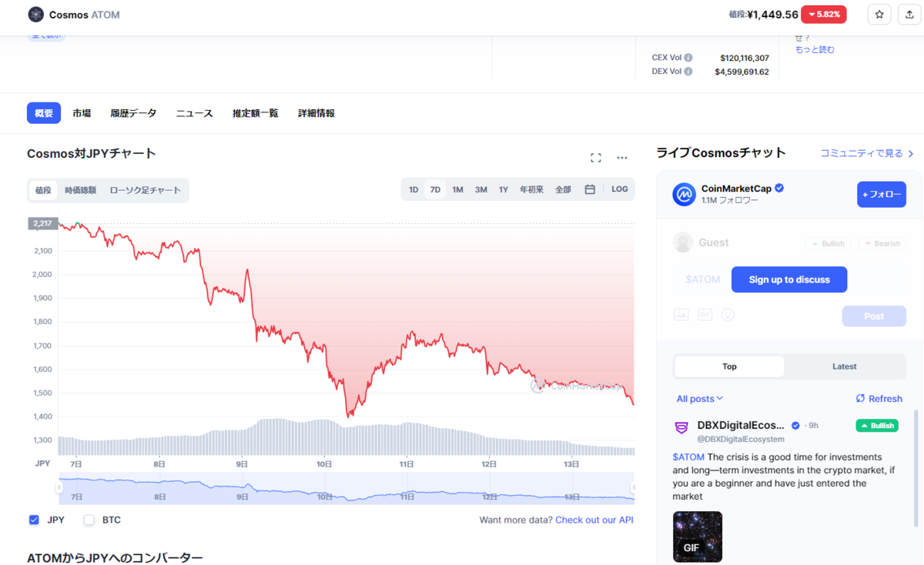
Task: Click the CoinMarketCap verified badge
Action: click(x=779, y=189)
